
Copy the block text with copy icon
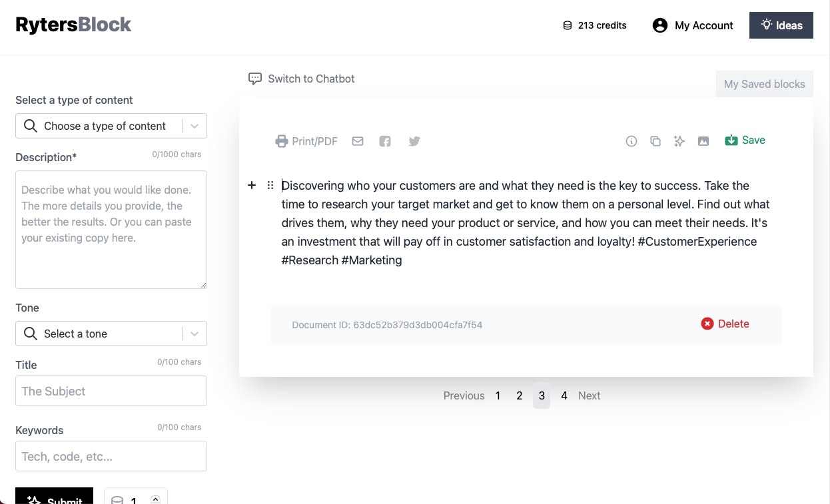(655, 141)
